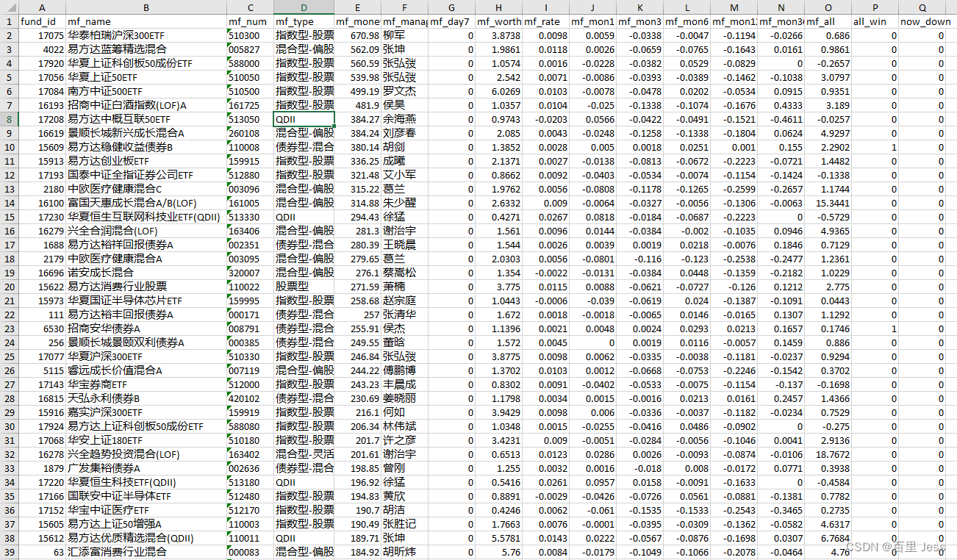Click the mf_all value 15.3441

tap(828, 203)
